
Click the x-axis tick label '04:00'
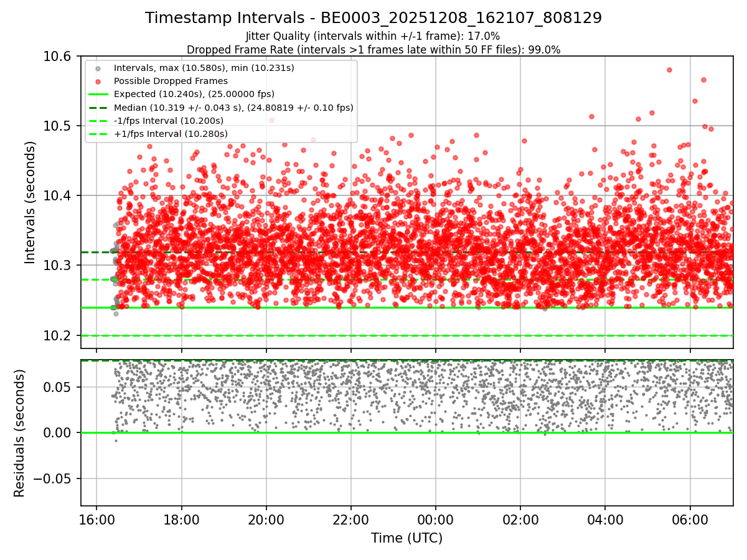coord(606,519)
